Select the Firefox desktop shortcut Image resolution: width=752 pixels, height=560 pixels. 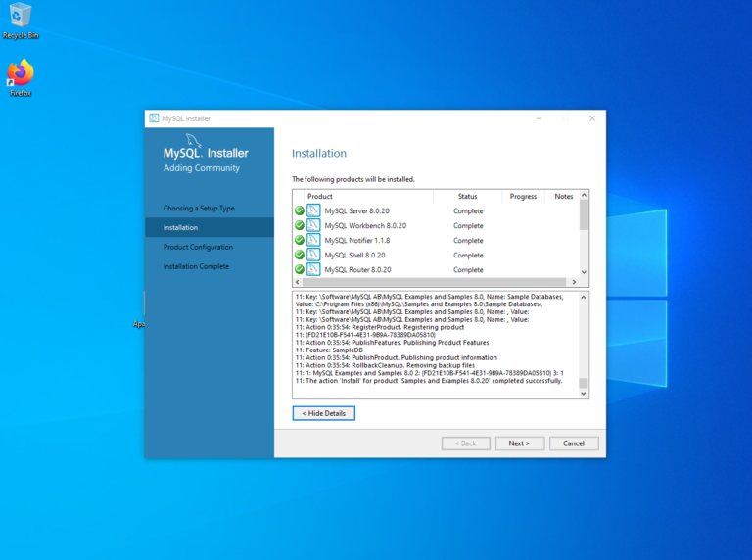click(20, 75)
